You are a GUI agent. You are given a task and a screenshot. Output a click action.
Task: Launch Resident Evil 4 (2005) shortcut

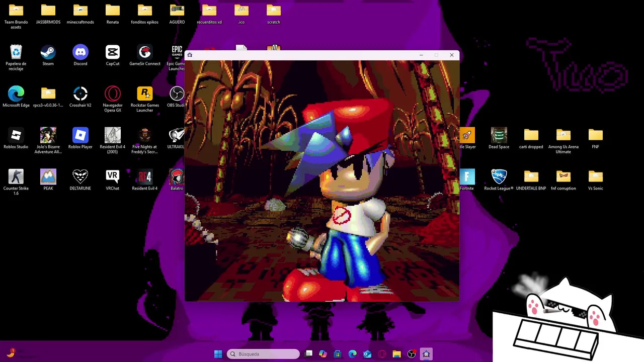click(x=112, y=141)
